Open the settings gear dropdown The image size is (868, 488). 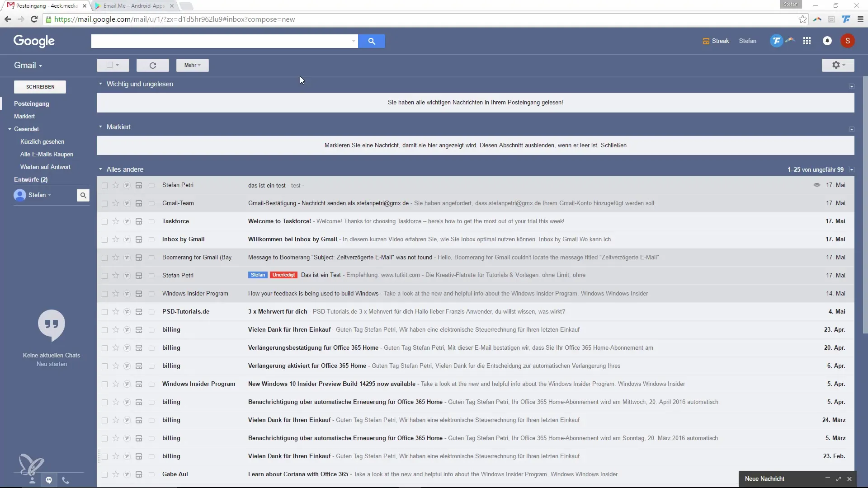[838, 65]
